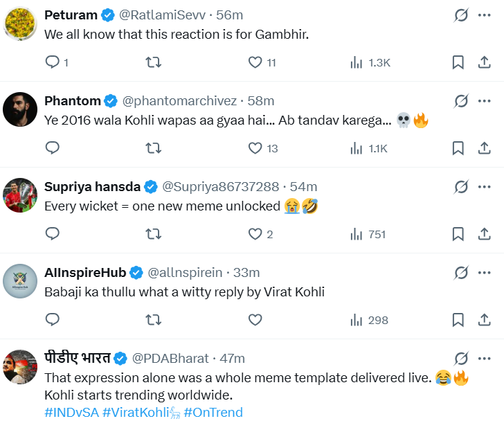Open the #OnTrend hashtag link
The width and height of the screenshot is (504, 421).
tap(213, 413)
